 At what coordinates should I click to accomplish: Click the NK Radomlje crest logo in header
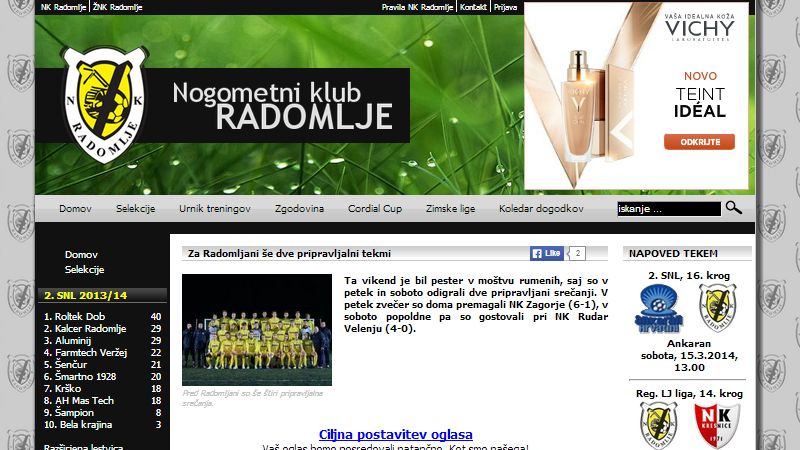105,105
